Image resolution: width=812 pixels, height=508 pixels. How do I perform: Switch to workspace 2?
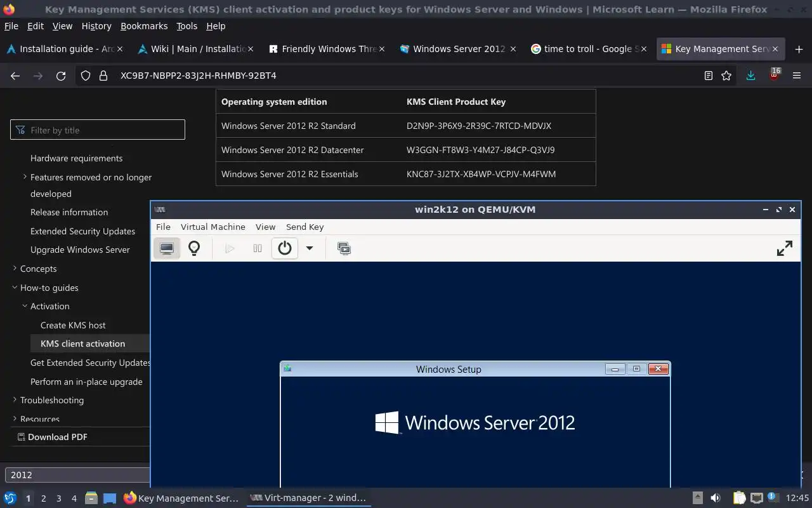(x=43, y=498)
